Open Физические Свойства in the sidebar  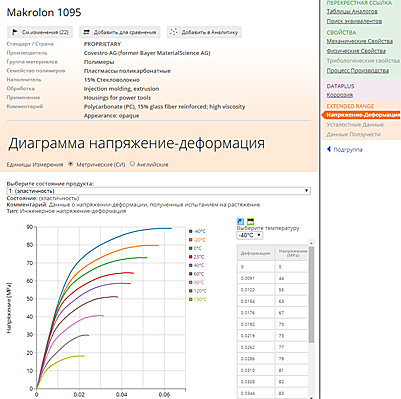click(356, 51)
